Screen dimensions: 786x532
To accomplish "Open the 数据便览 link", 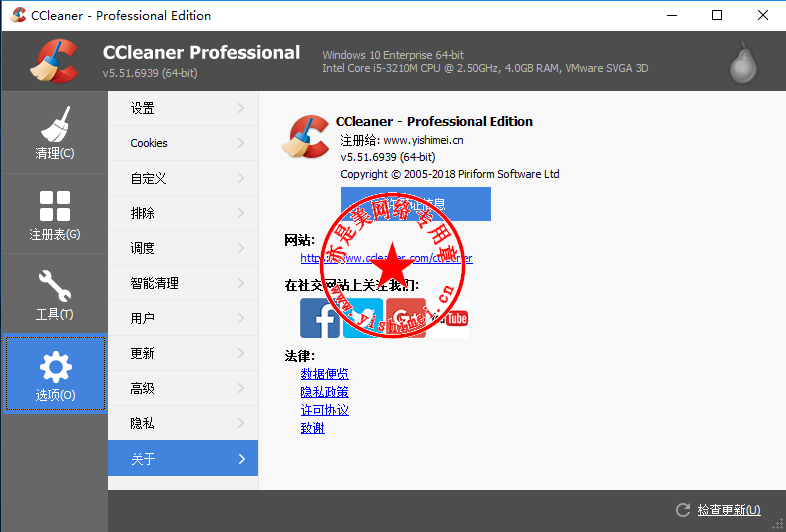I will click(x=324, y=374).
